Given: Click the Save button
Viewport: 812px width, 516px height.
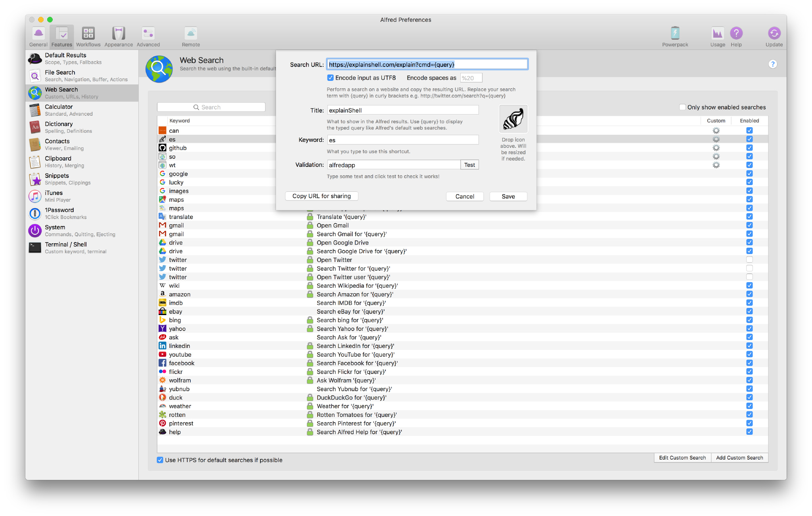Looking at the screenshot, I should tap(508, 196).
